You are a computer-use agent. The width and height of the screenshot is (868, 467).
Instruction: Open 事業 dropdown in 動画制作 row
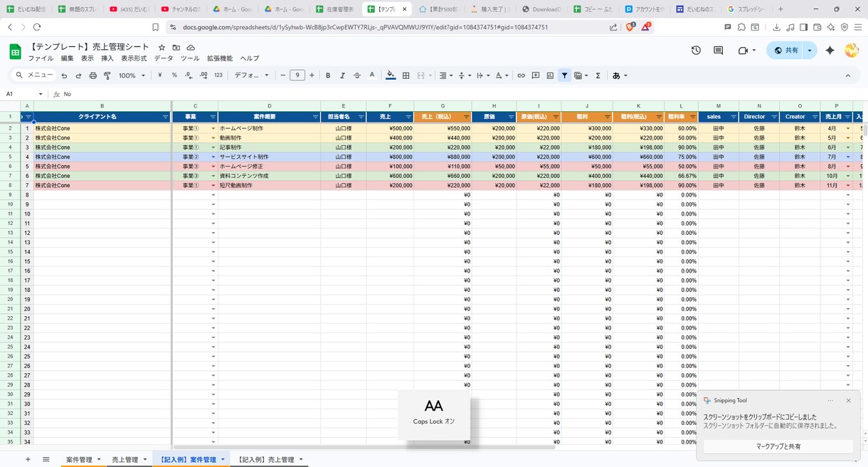213,138
